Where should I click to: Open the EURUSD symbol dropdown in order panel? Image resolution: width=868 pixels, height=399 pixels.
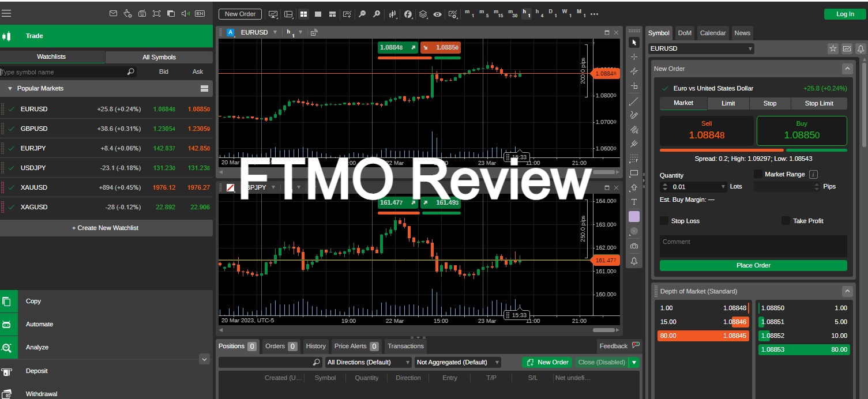point(701,49)
